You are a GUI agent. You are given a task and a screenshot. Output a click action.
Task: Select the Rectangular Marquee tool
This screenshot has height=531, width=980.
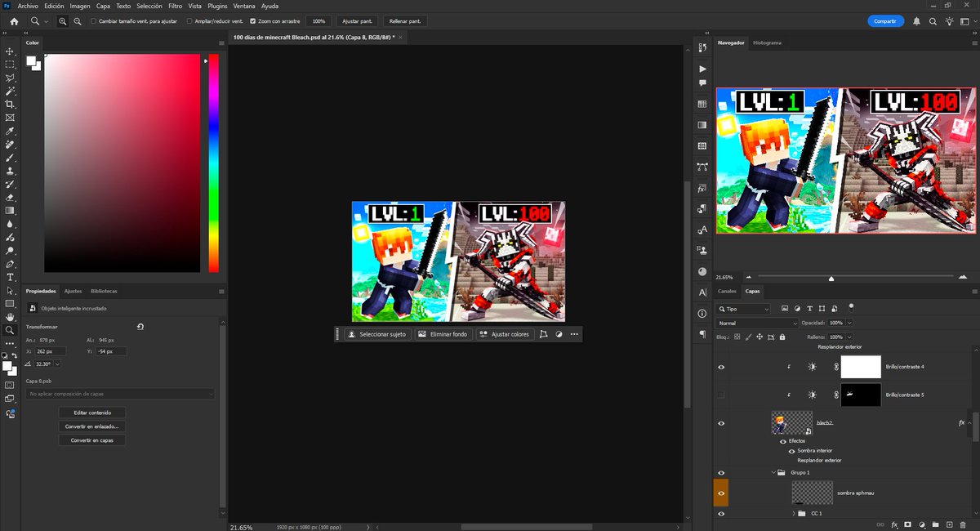coord(10,64)
